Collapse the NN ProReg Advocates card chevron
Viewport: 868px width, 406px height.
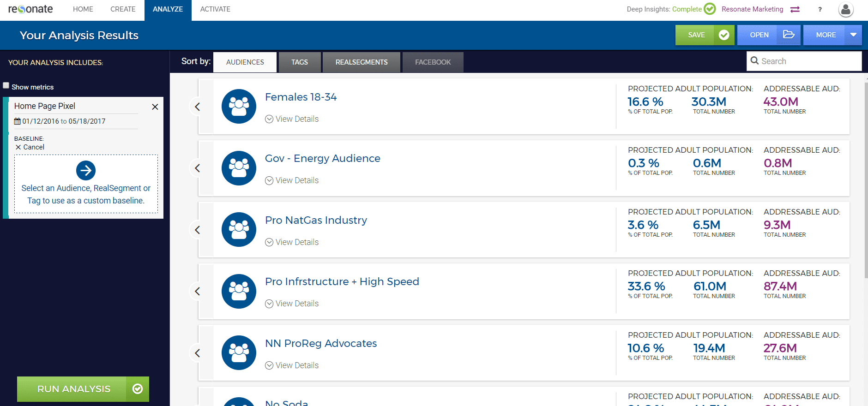coord(197,353)
